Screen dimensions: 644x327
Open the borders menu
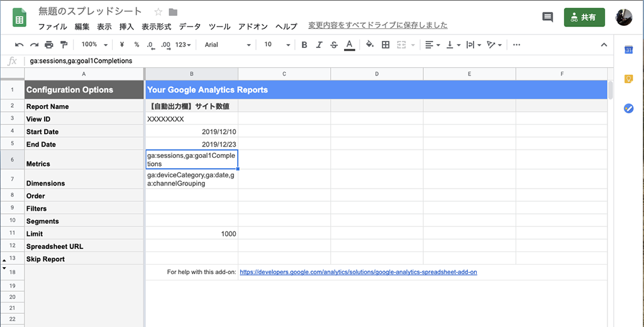tap(386, 45)
